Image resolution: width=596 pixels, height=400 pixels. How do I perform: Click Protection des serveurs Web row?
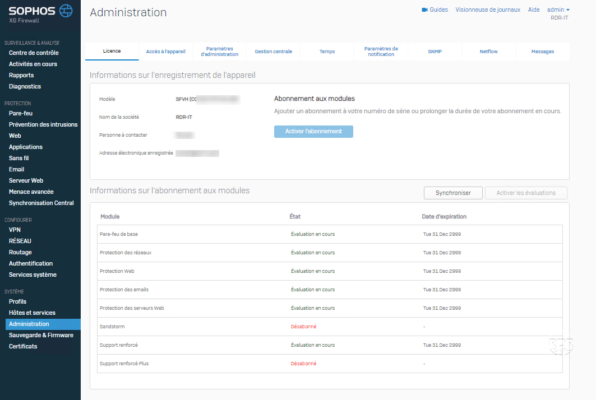(330, 308)
